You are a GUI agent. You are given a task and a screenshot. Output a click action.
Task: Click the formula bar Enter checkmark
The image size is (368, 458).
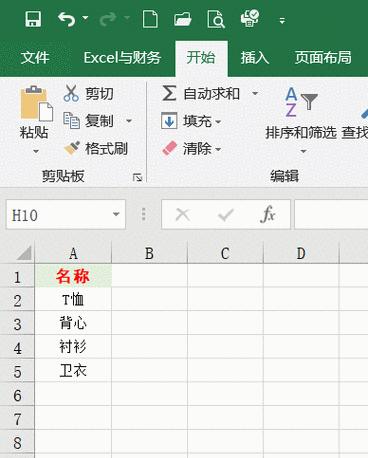[225, 215]
